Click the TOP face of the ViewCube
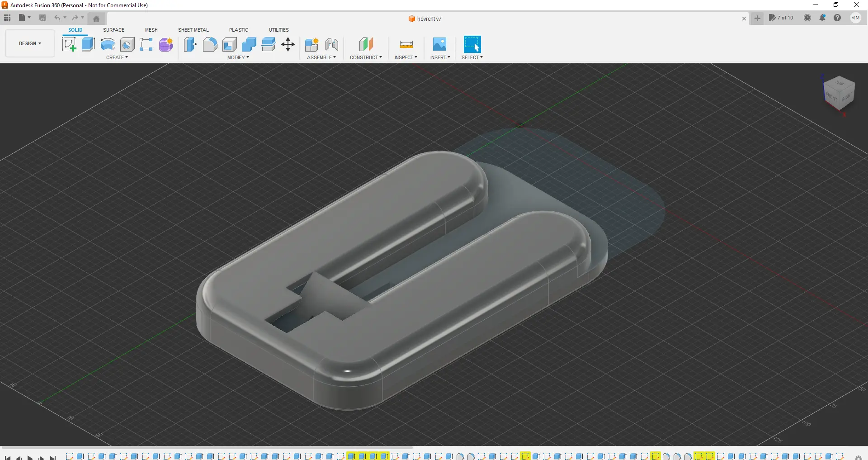Viewport: 868px width, 460px height. pos(840,83)
